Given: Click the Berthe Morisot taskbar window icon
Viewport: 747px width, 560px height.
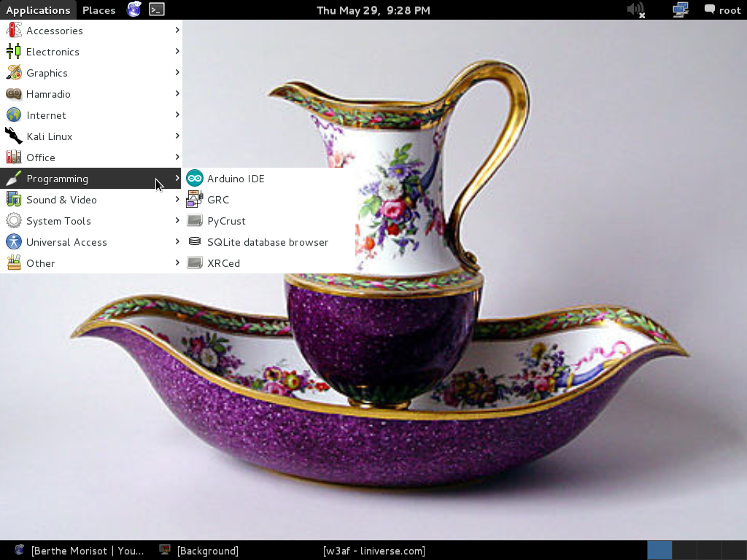Looking at the screenshot, I should pyautogui.click(x=20, y=550).
